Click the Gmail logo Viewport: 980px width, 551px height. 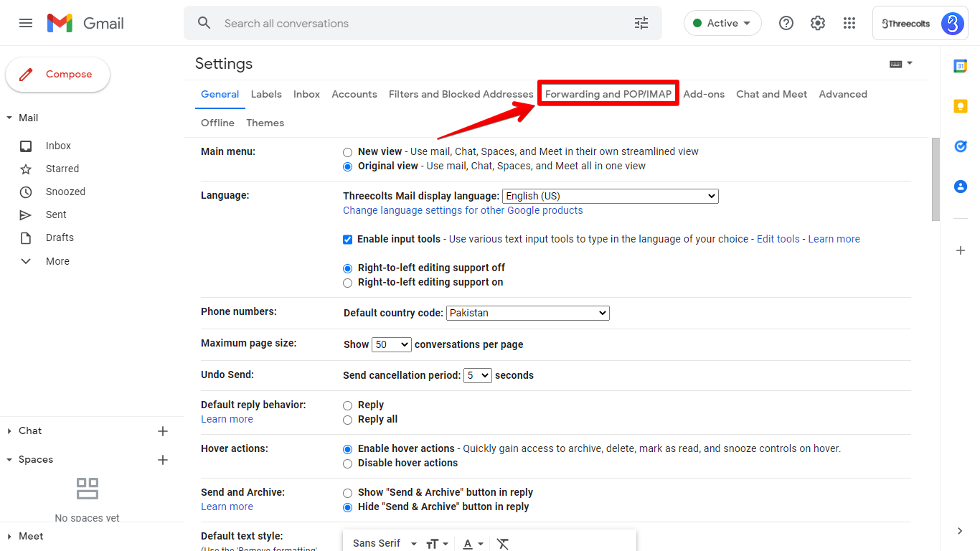point(85,23)
